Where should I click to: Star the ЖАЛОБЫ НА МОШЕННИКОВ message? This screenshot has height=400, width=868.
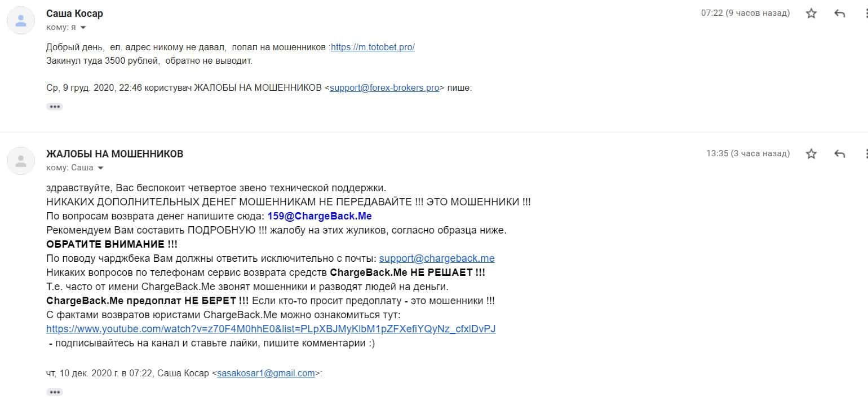[x=811, y=153]
